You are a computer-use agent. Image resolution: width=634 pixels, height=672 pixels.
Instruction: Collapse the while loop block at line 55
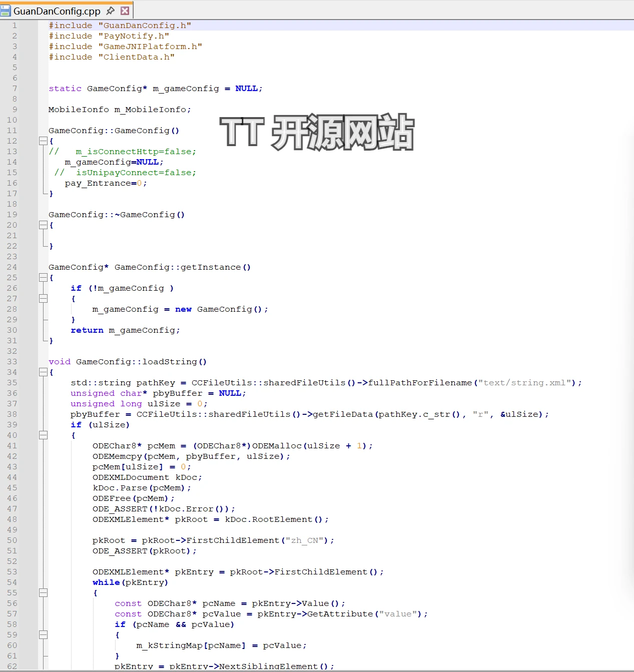tap(43, 593)
